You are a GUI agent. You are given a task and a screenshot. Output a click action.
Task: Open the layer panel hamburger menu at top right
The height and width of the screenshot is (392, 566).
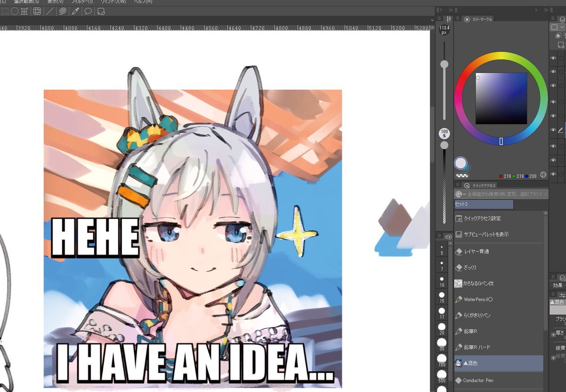coord(553,19)
